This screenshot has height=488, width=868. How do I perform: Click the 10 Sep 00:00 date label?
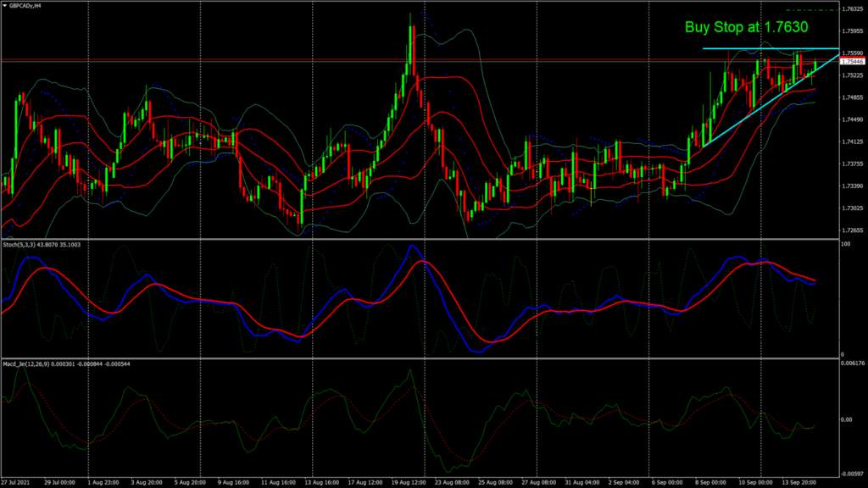pos(756,482)
